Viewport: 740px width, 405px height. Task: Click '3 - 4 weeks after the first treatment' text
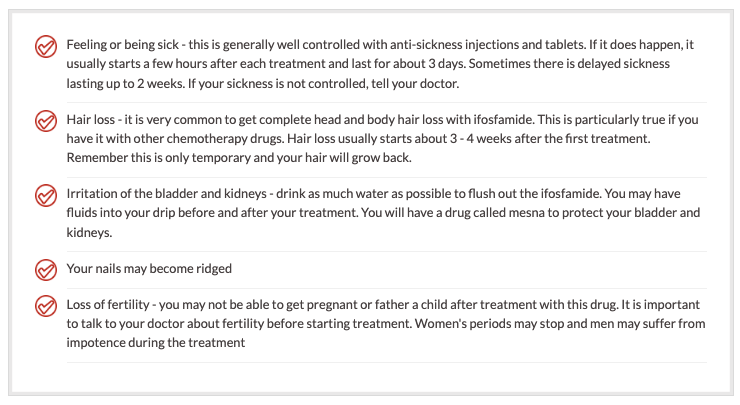click(x=550, y=138)
